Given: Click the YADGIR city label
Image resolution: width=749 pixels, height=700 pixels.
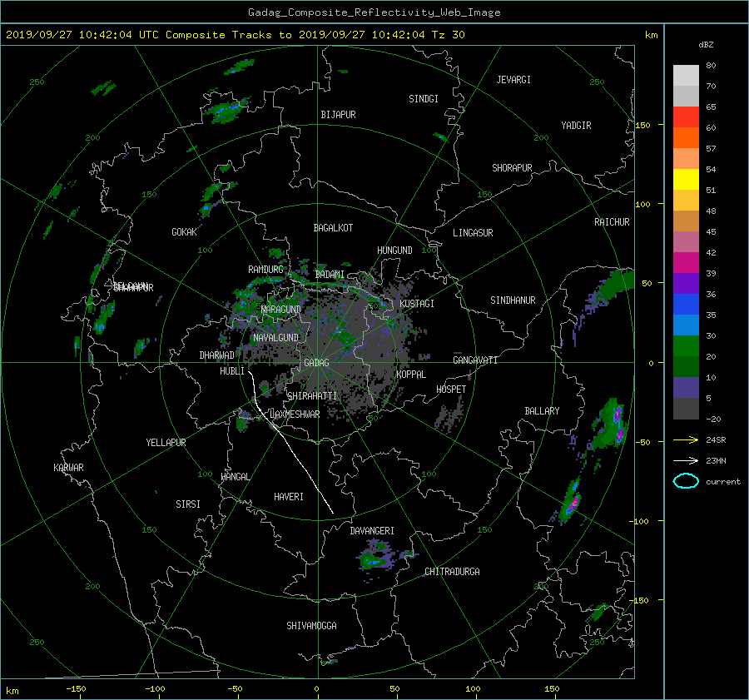Looking at the screenshot, I should coord(576,126).
